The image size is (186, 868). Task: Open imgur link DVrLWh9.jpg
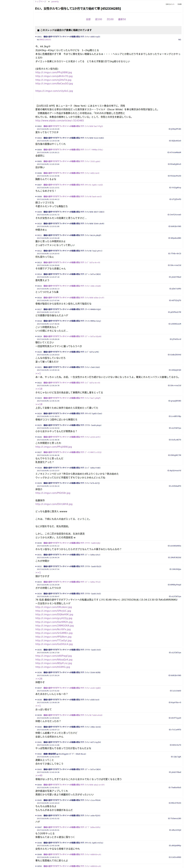(54, 504)
